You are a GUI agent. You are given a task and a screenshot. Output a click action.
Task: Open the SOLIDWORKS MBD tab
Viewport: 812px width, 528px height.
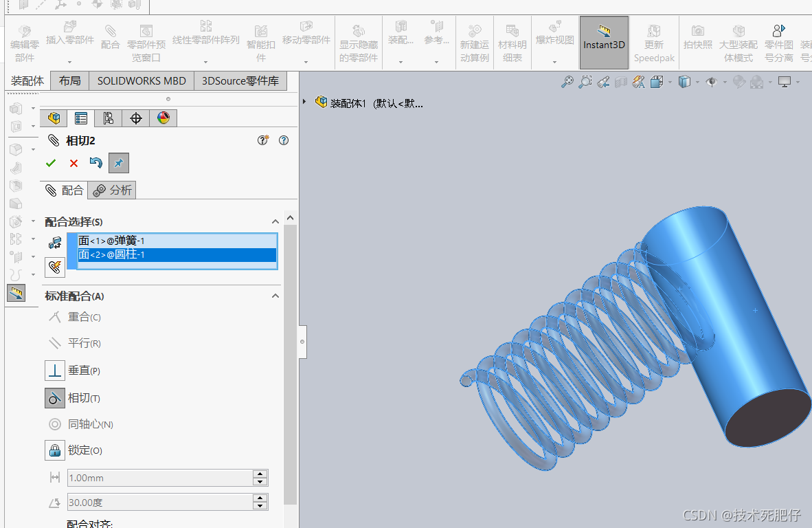[x=142, y=81]
